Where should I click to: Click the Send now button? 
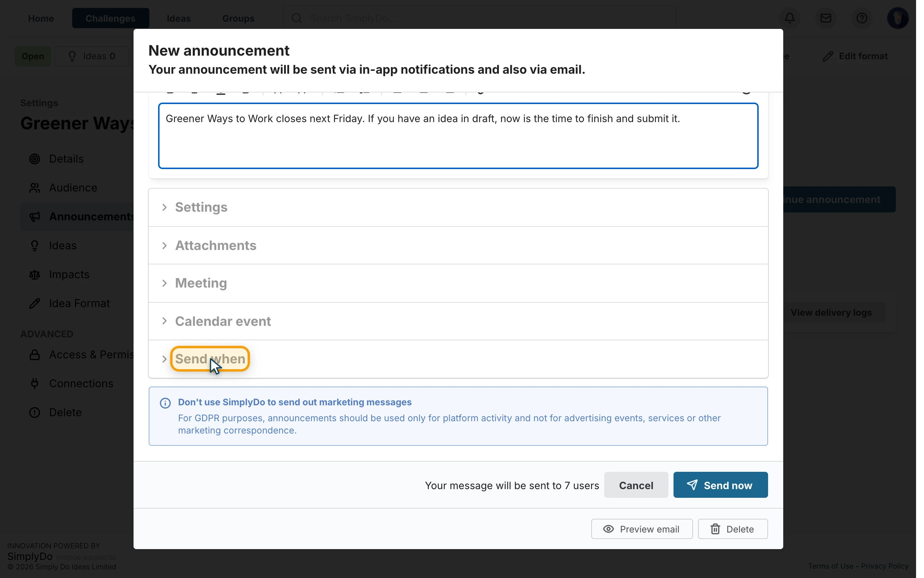720,485
